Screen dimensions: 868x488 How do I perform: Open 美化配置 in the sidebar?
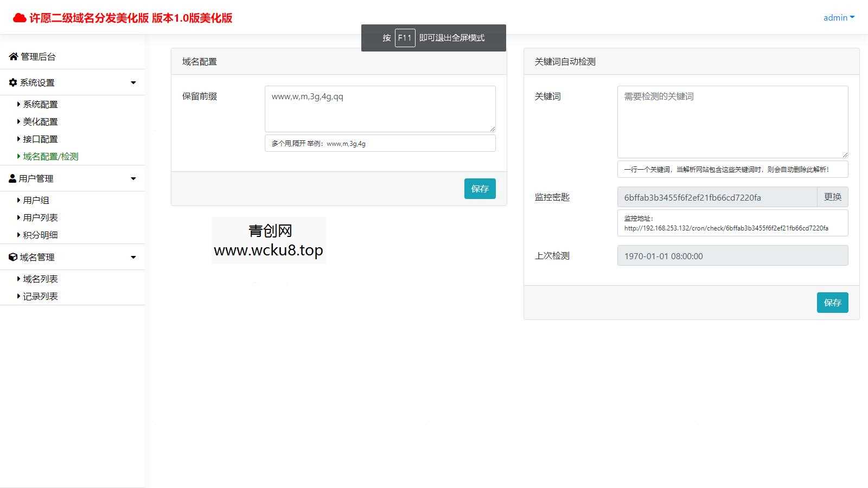pos(40,121)
